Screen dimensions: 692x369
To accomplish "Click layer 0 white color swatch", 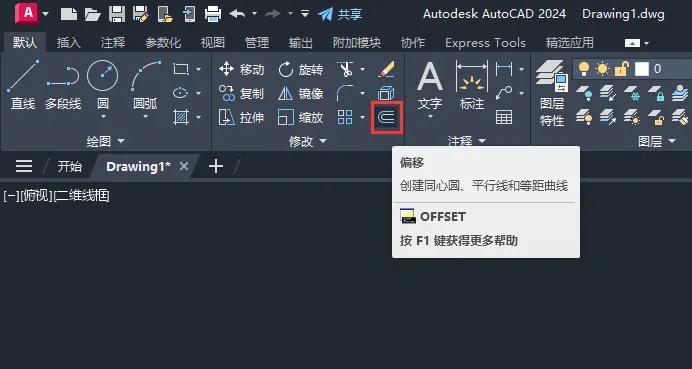I will click(x=642, y=69).
